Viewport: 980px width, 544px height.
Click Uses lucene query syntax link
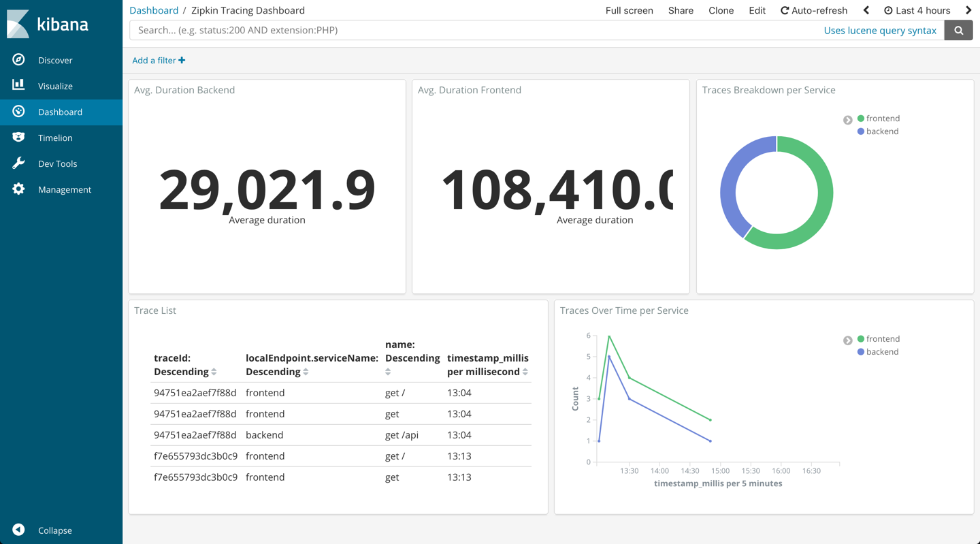tap(880, 30)
